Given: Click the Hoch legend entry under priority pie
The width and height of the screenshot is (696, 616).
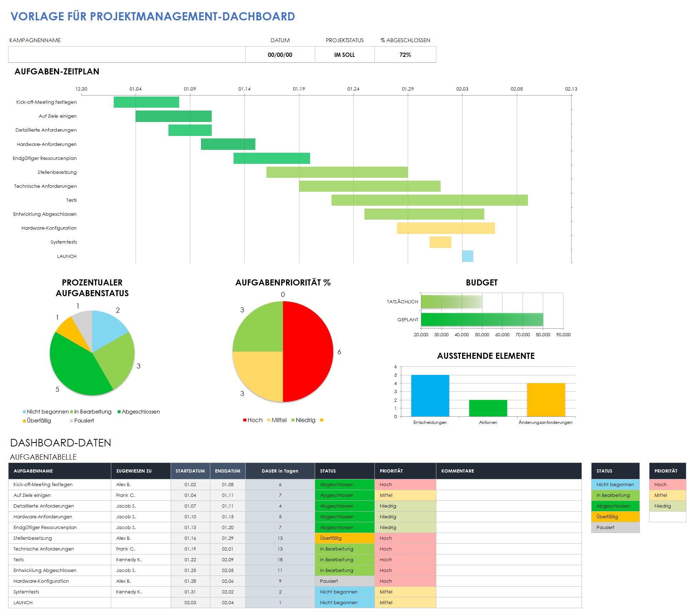Looking at the screenshot, I should pos(253,420).
